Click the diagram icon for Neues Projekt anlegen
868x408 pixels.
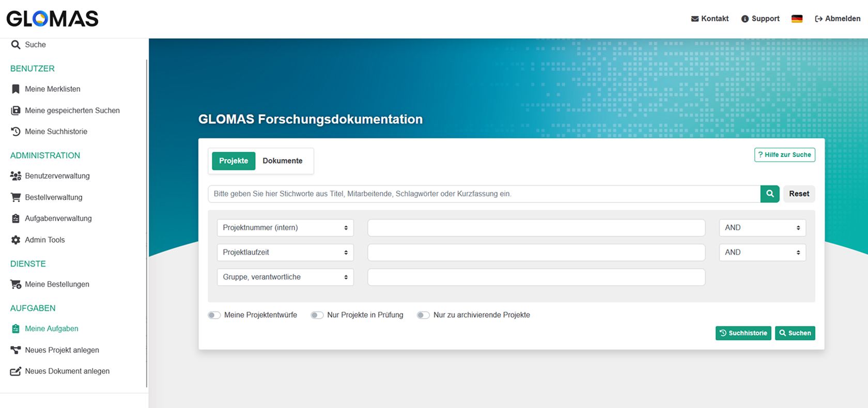coord(16,350)
